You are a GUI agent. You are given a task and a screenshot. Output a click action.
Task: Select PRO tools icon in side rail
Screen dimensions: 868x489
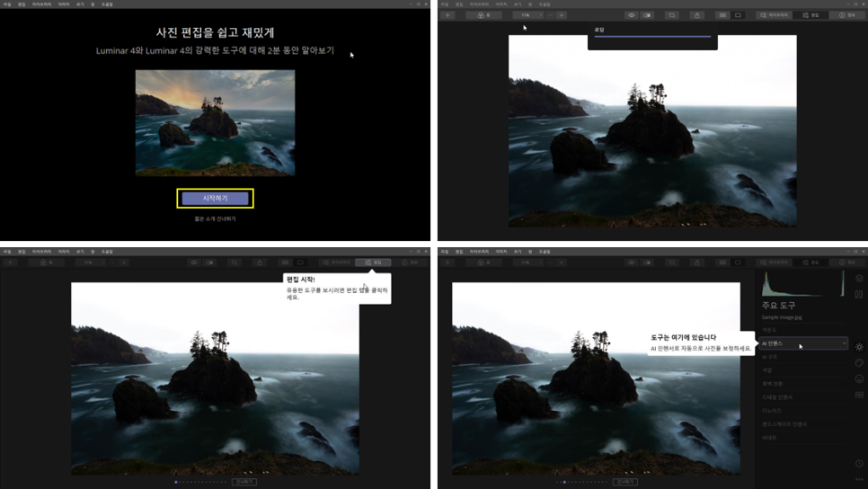(859, 395)
